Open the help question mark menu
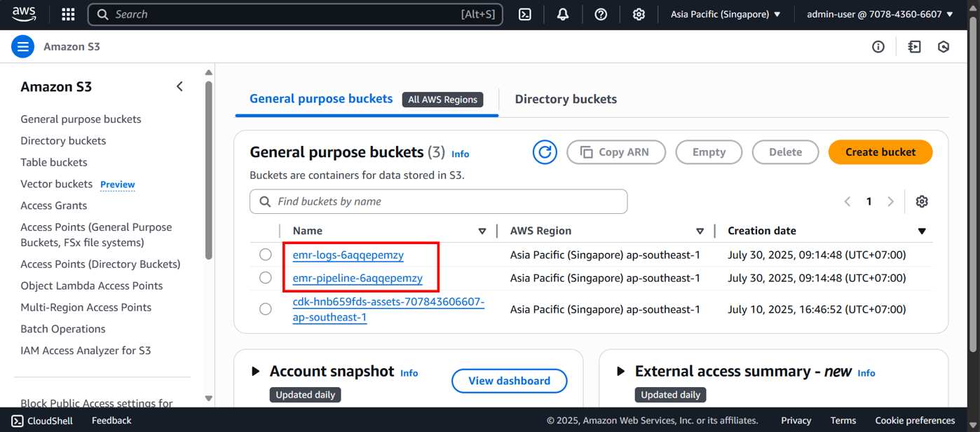The width and height of the screenshot is (980, 432). coord(601,14)
